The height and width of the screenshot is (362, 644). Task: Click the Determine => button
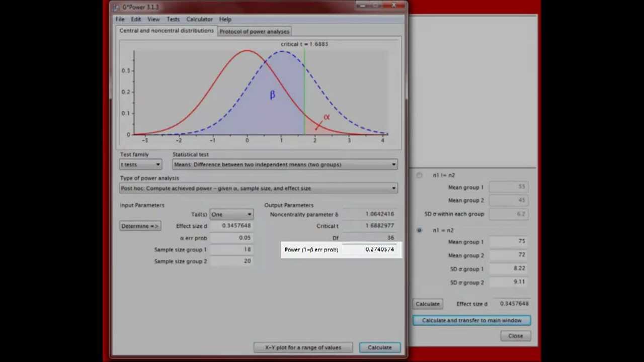(x=140, y=226)
